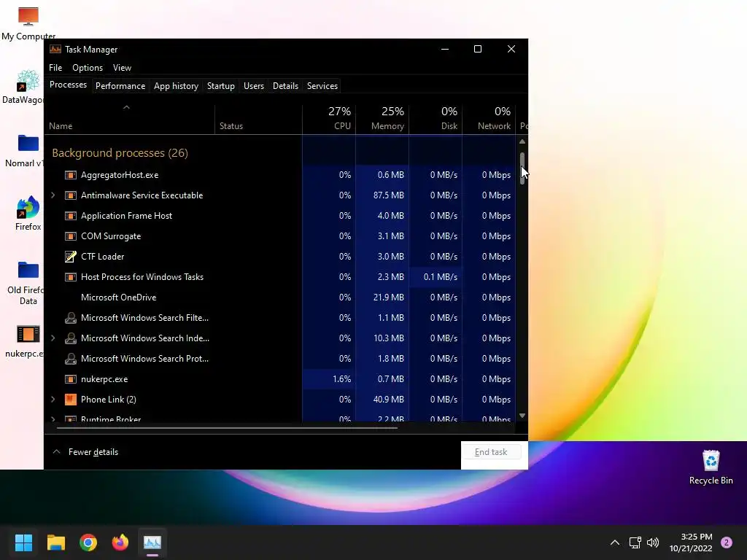Sort by the Status column header
Viewport: 747px width, 560px height.
pyautogui.click(x=258, y=118)
